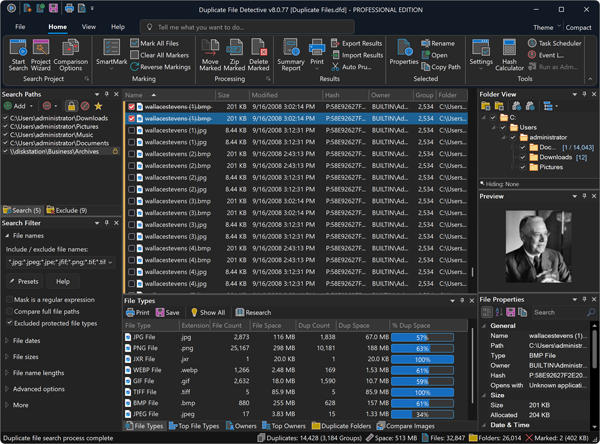Toggle Excluded protected file types
The height and width of the screenshot is (444, 600).
coord(9,323)
